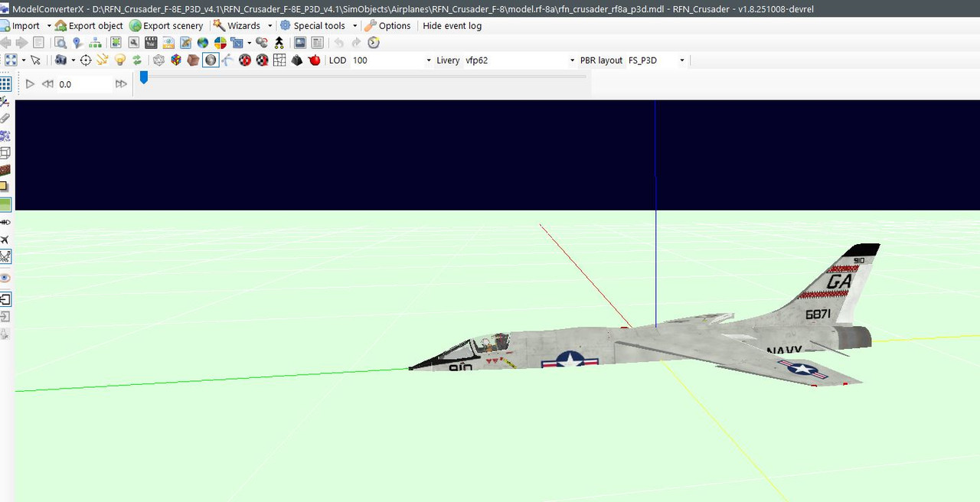Expand the Special tools dropdown arrow
This screenshot has height=502, width=980.
click(x=354, y=25)
